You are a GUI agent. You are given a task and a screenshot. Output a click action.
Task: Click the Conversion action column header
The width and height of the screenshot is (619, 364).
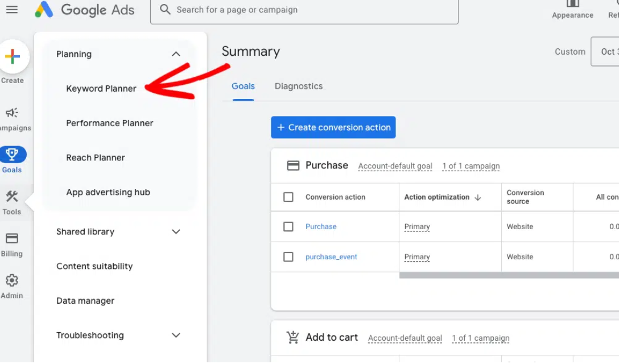[x=335, y=197]
